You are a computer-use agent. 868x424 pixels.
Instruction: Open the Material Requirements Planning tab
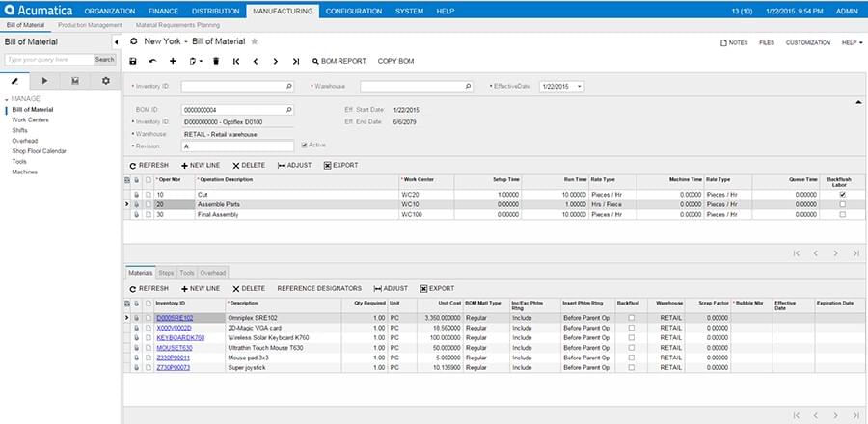tap(177, 25)
